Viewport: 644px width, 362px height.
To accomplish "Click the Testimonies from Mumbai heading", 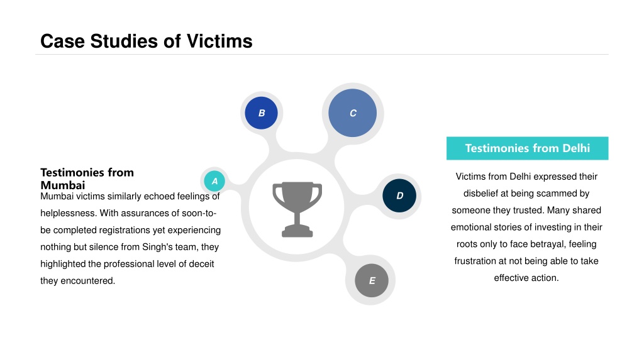I will [87, 178].
